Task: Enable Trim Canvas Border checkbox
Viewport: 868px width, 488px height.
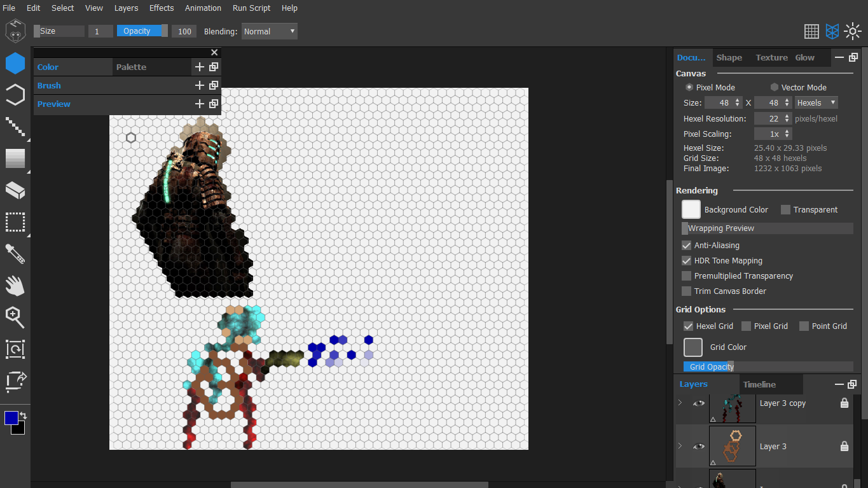Action: (x=686, y=291)
